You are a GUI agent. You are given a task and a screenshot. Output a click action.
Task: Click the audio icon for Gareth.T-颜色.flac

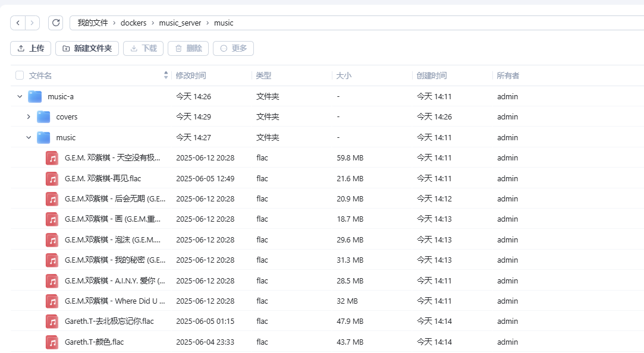pyautogui.click(x=52, y=342)
